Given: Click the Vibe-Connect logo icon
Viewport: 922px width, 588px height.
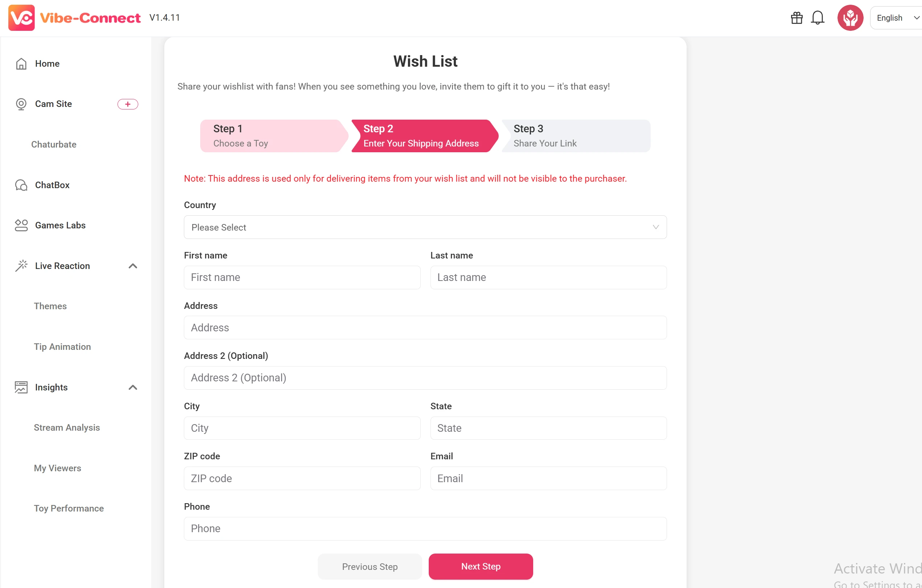Looking at the screenshot, I should click(21, 18).
